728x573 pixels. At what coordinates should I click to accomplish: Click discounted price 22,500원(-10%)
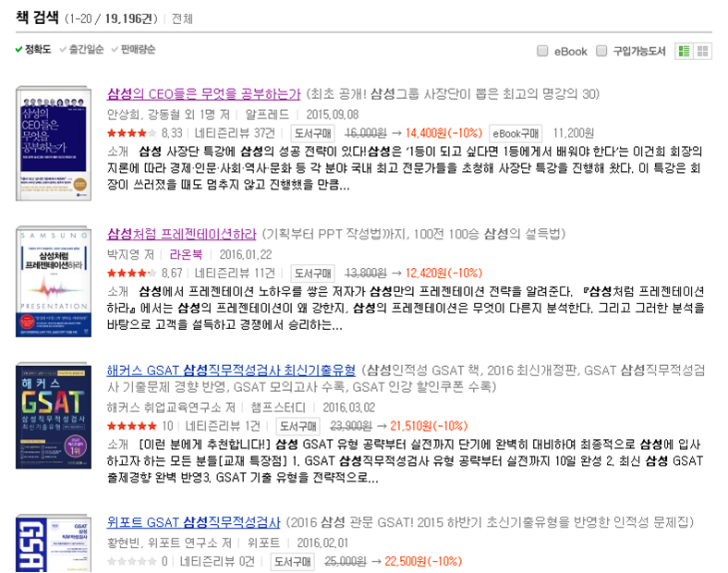(423, 561)
